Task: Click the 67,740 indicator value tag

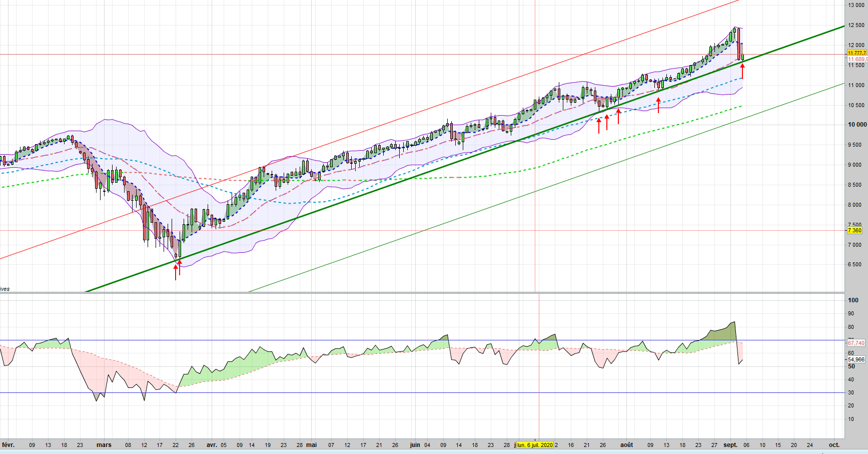Action: click(x=856, y=343)
